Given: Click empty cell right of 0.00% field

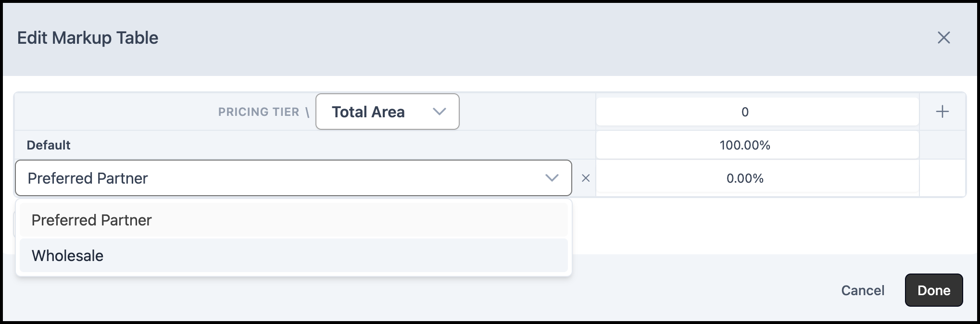Looking at the screenshot, I should [942, 178].
